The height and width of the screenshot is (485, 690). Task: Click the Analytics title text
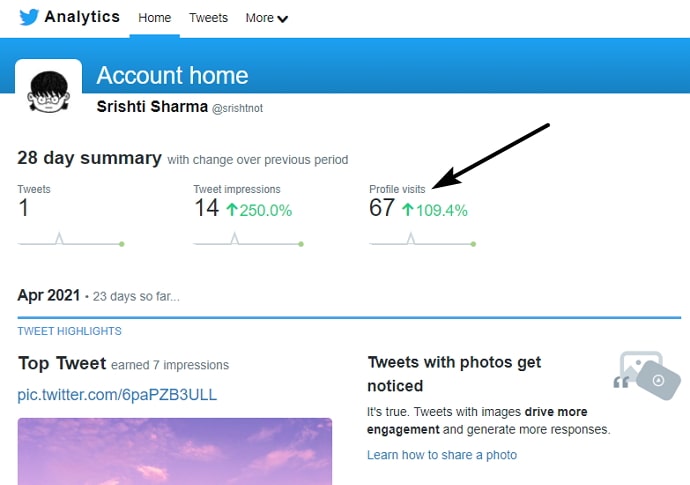pyautogui.click(x=82, y=17)
